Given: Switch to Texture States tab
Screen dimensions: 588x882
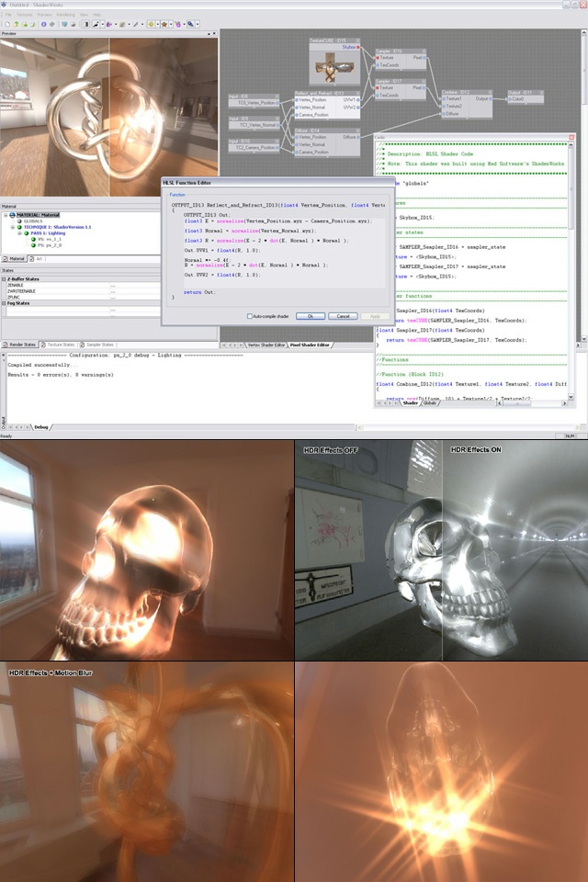Looking at the screenshot, I should click(58, 345).
